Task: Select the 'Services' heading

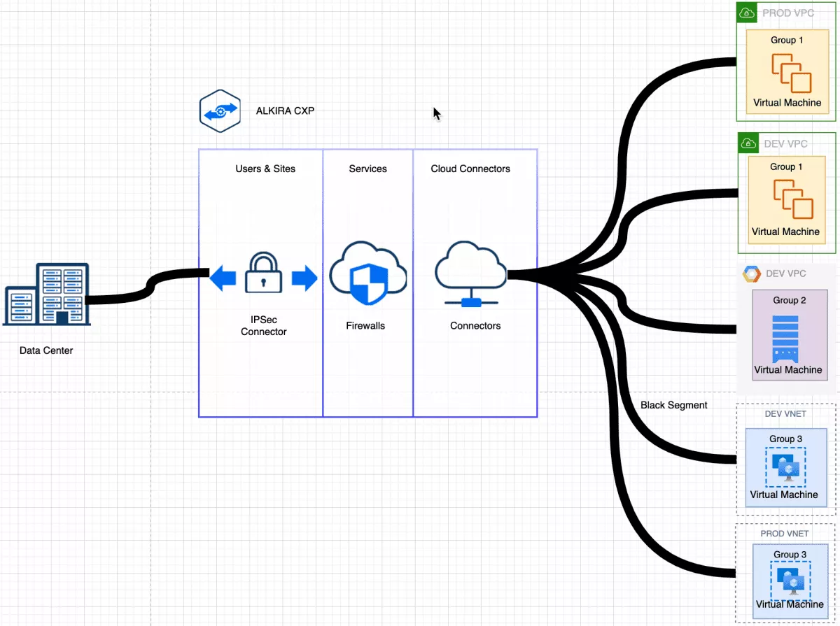Action: pos(367,169)
